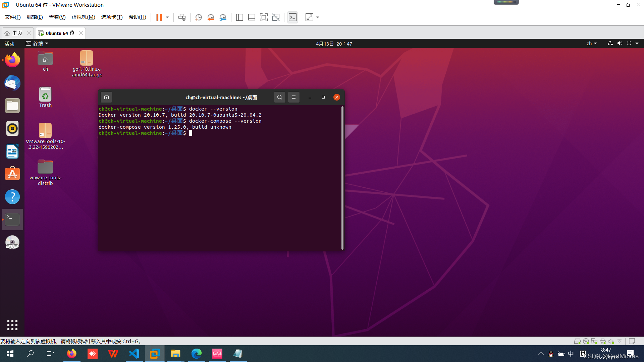Open the snapshot manager icon
Image resolution: width=644 pixels, height=362 pixels.
(223, 17)
